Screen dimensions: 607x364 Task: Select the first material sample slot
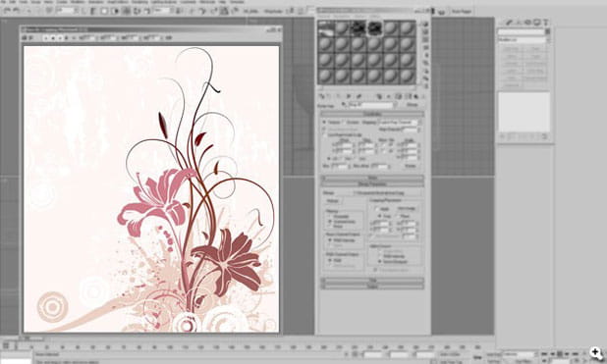click(325, 28)
